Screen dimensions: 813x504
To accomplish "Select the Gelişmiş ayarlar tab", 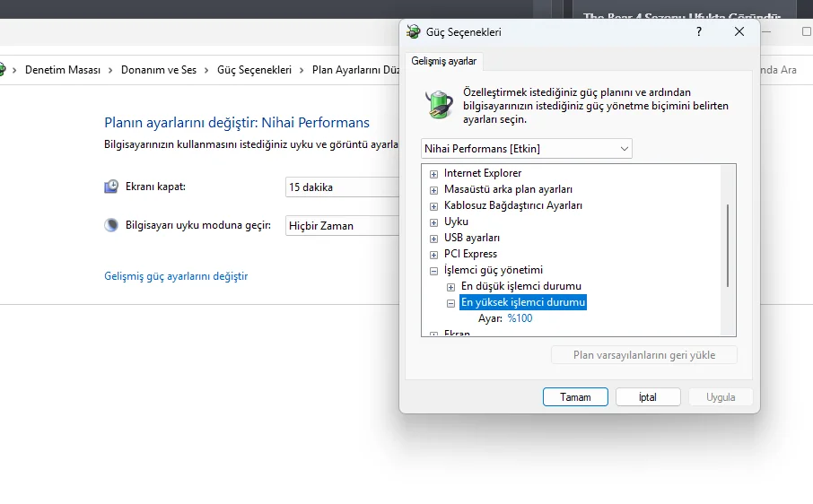I will pos(443,61).
